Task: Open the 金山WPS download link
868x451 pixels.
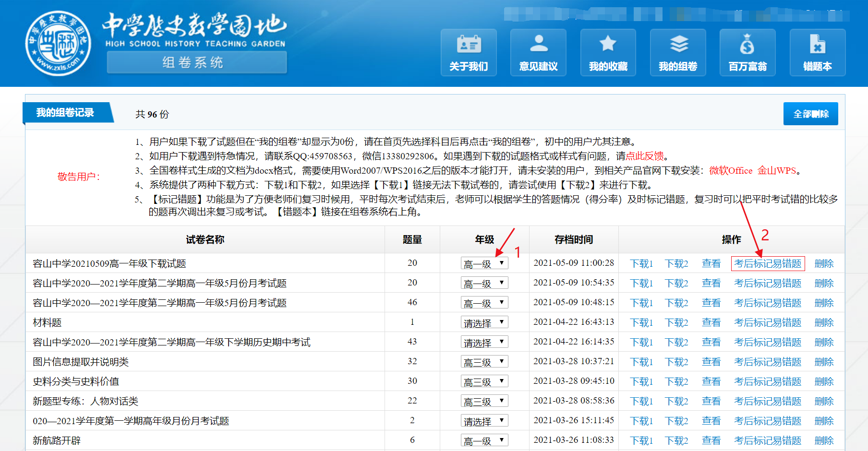Action: click(x=776, y=170)
